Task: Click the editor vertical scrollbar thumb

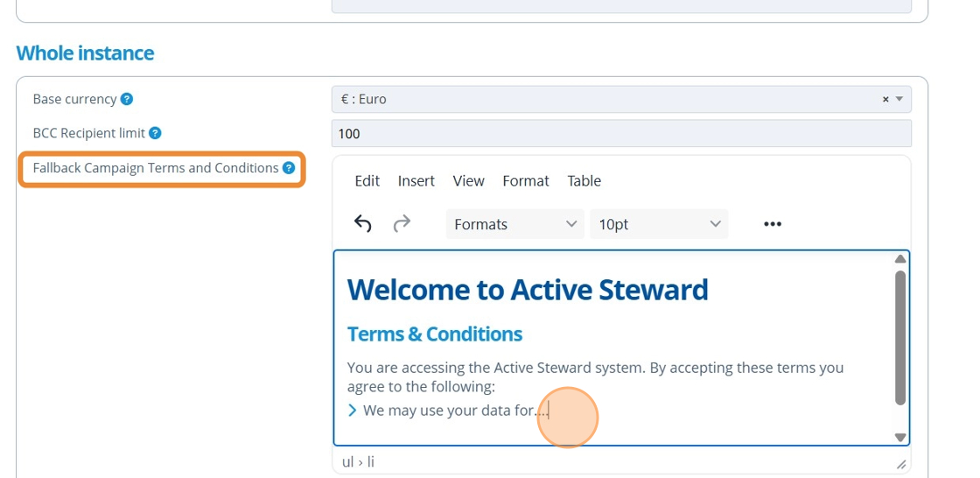Action: click(x=900, y=338)
